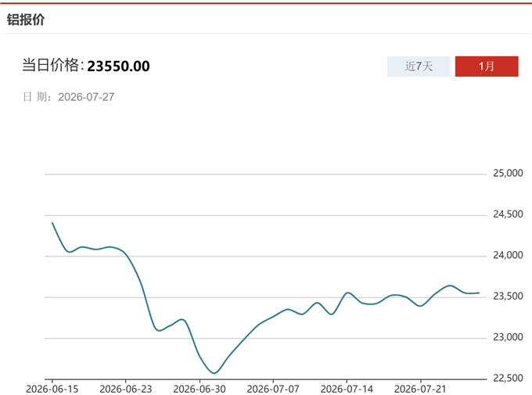532x395 pixels.
Task: Click the 2026-06-15 axis tick label
Action: pos(52,389)
